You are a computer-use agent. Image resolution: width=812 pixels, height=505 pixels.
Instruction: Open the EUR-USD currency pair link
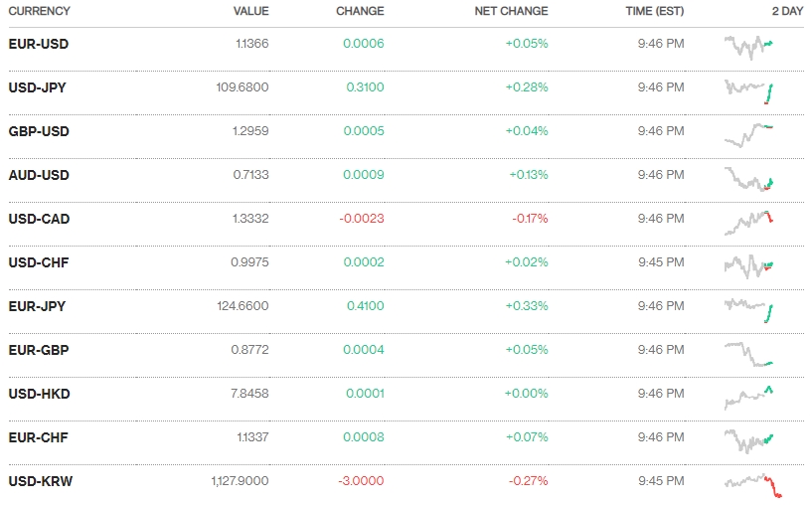(38, 44)
